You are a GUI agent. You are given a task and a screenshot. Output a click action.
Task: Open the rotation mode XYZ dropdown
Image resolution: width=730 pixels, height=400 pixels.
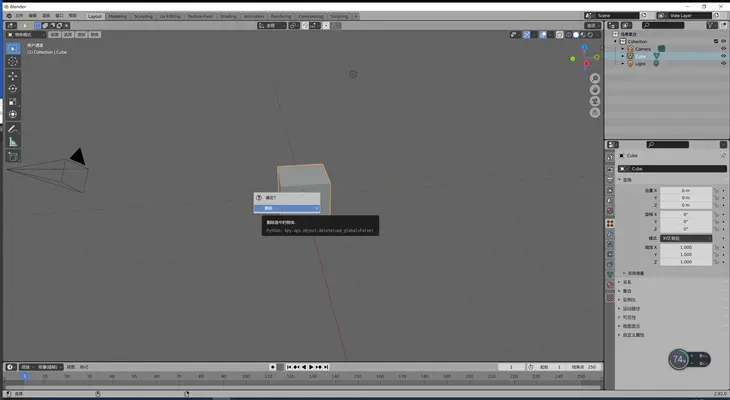click(x=686, y=238)
